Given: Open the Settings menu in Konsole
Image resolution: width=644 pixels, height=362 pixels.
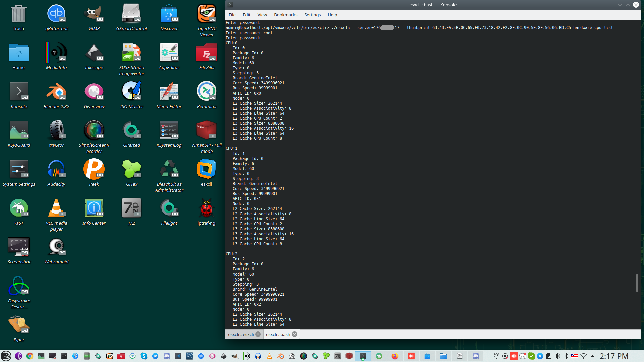Looking at the screenshot, I should (x=312, y=15).
